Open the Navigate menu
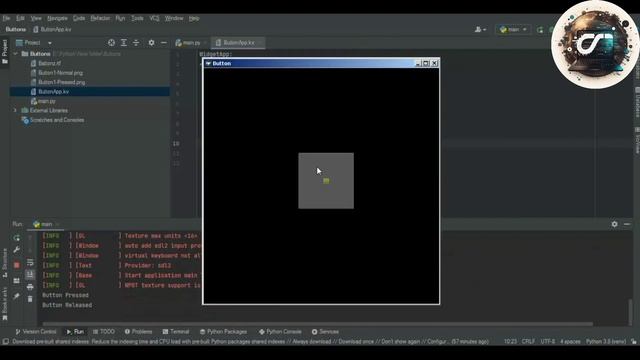The width and height of the screenshot is (640, 360). tap(57, 18)
